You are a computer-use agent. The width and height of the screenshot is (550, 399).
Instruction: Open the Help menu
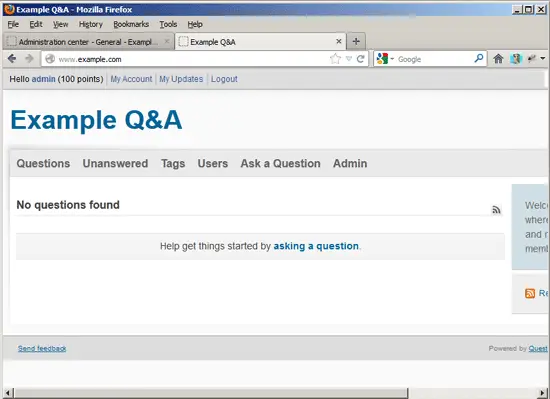[195, 24]
